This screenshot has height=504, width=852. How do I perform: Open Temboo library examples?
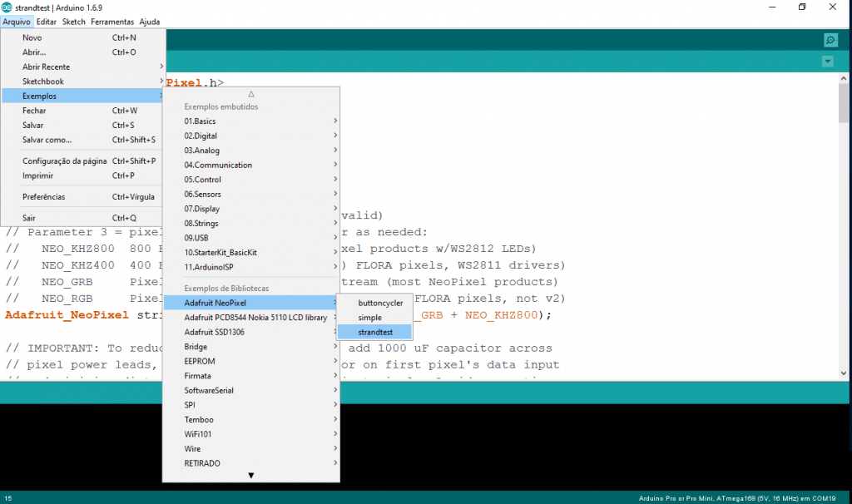click(251, 420)
